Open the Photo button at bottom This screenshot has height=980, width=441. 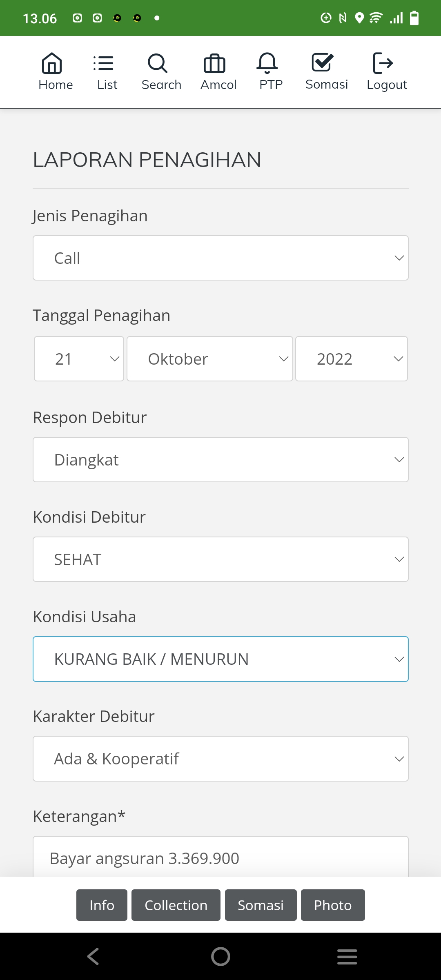point(333,905)
